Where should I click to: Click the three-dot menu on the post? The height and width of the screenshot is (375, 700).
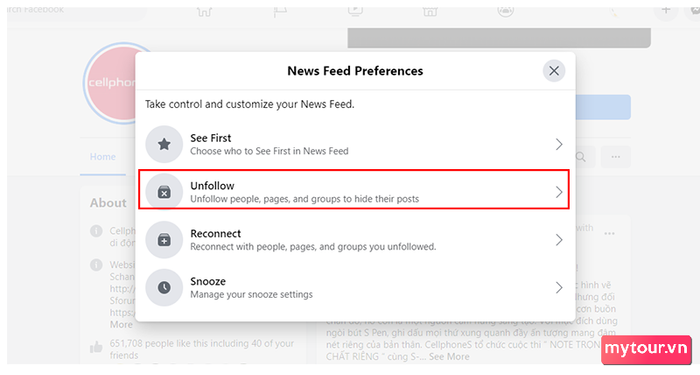click(609, 233)
